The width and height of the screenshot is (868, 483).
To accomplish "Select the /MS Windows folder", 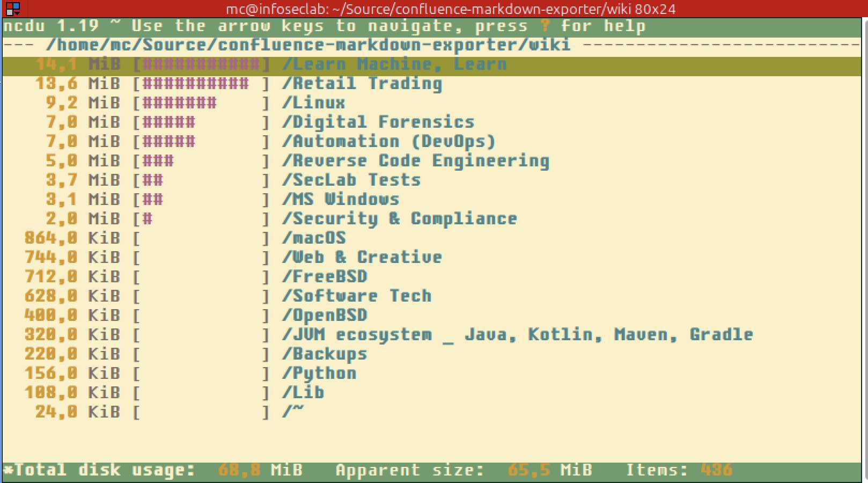I will [x=341, y=200].
